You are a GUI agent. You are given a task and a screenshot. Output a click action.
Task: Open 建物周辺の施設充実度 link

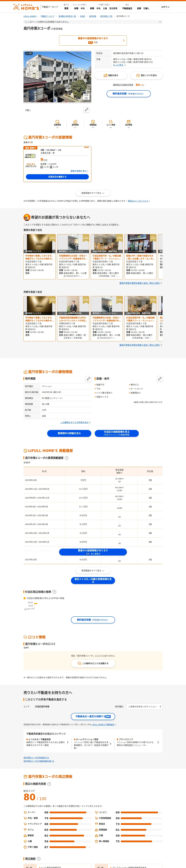pyautogui.click(x=124, y=85)
